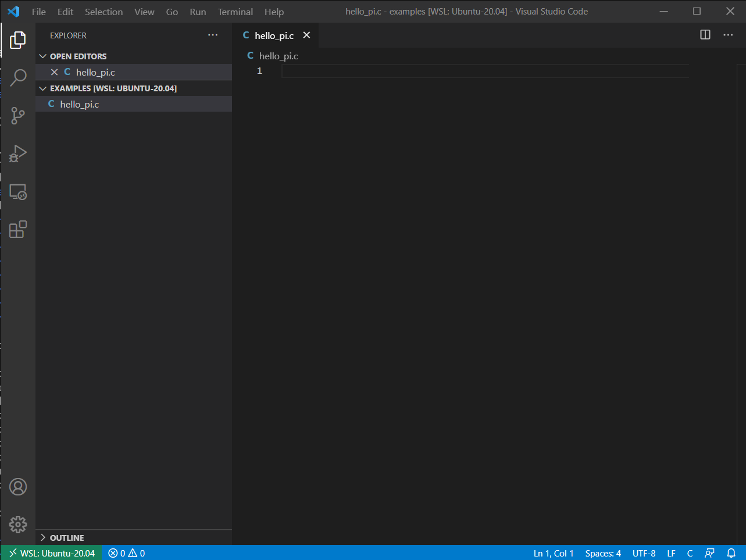Screen dimensions: 746x560
Task: Click errors and warnings count indicator
Action: pos(127,553)
